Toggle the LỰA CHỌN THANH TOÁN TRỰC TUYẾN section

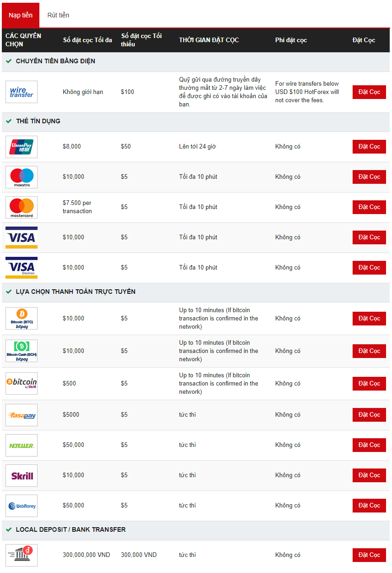tap(9, 292)
